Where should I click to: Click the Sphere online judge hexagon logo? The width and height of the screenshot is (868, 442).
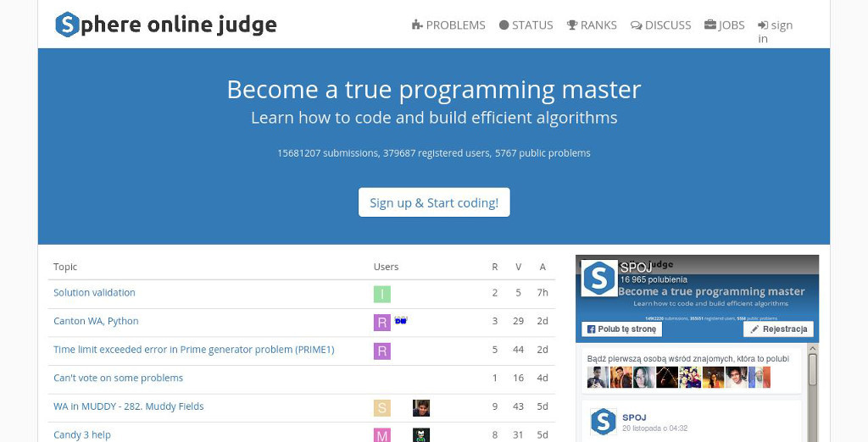click(67, 25)
